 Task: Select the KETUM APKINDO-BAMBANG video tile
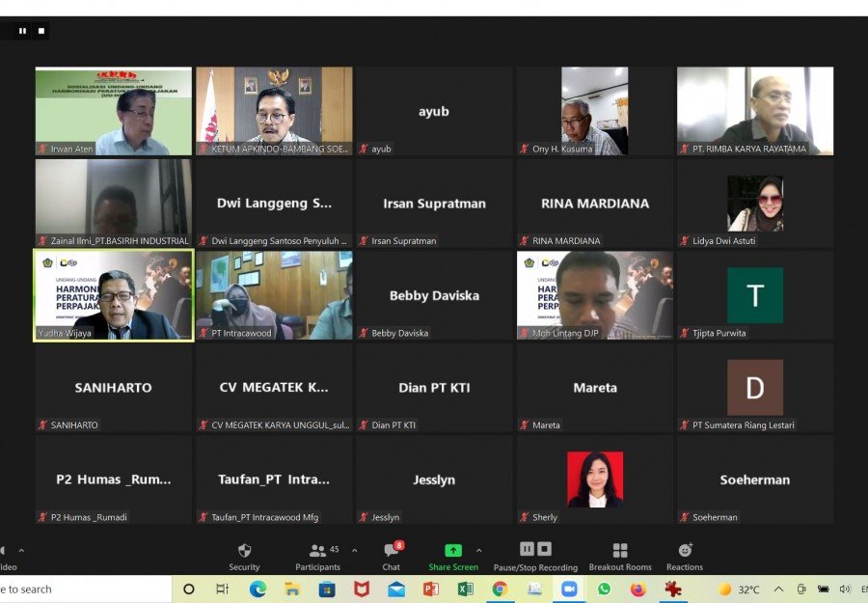point(274,111)
